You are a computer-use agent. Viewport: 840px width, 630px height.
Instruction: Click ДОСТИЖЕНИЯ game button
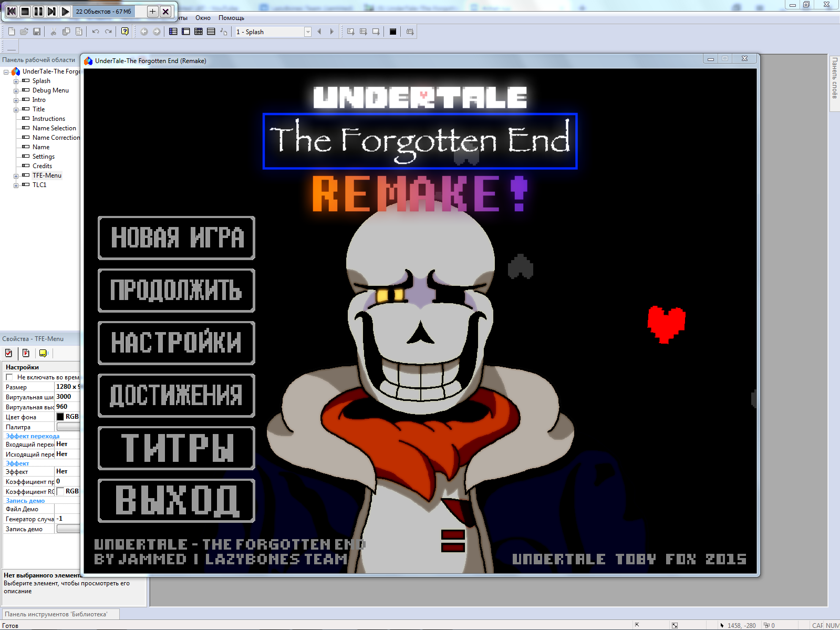pyautogui.click(x=177, y=396)
